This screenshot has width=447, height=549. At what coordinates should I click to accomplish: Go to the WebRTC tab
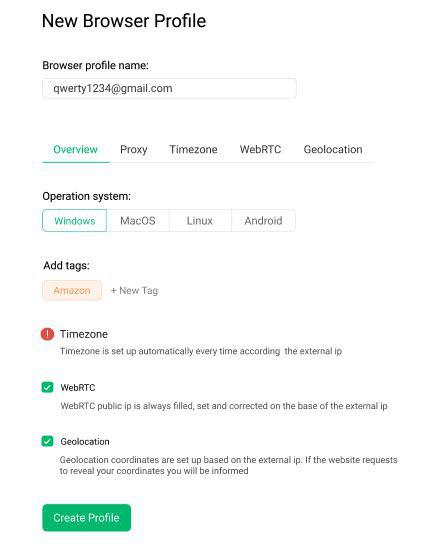260,150
